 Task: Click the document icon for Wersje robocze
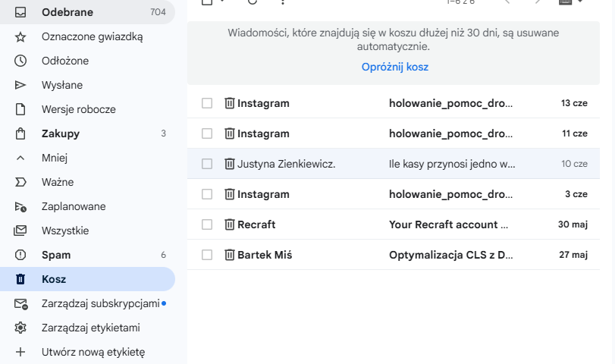[x=20, y=109]
